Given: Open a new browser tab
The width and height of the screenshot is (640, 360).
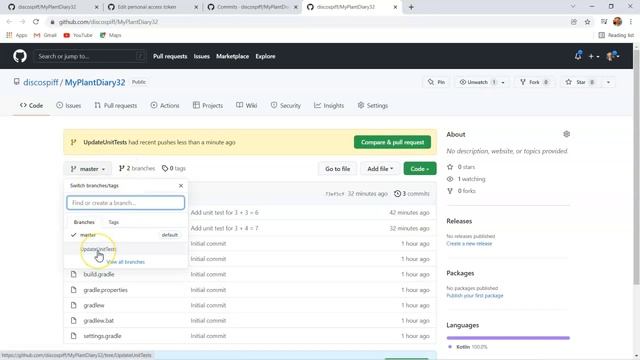Looking at the screenshot, I should 411,7.
